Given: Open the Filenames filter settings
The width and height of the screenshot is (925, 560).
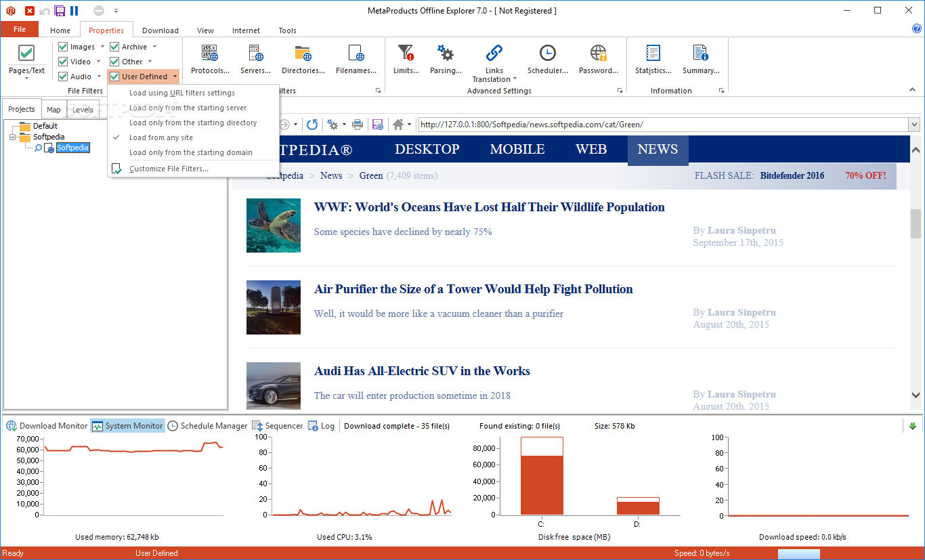Looking at the screenshot, I should [x=356, y=59].
